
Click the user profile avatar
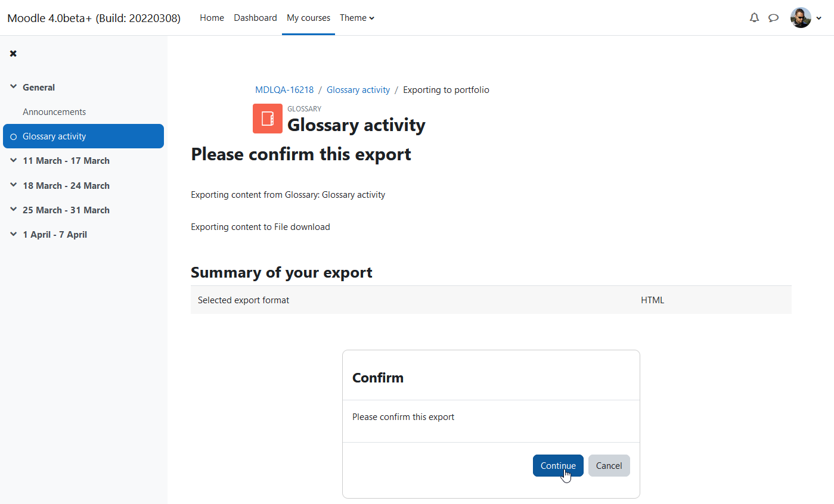point(801,18)
